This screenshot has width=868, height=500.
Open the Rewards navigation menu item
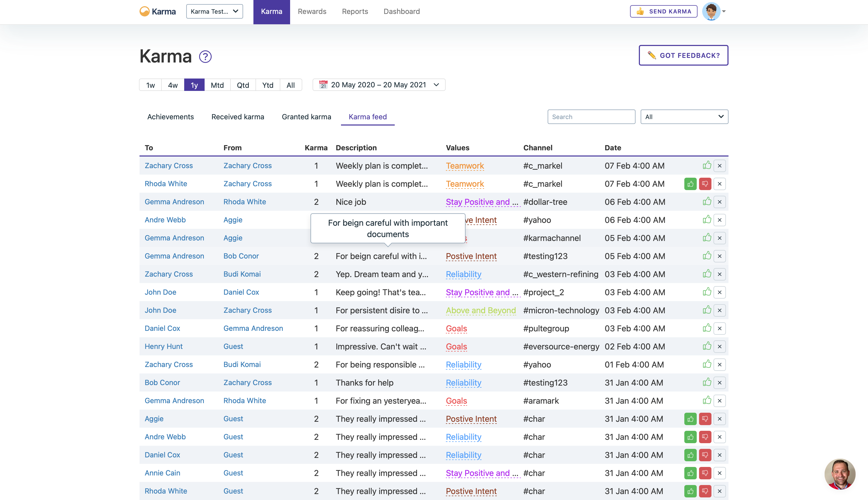click(312, 11)
